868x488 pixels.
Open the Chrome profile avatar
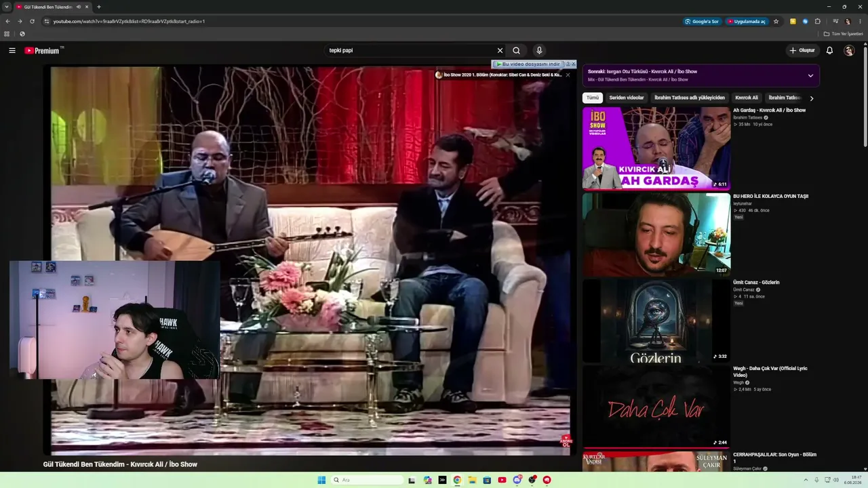click(848, 21)
